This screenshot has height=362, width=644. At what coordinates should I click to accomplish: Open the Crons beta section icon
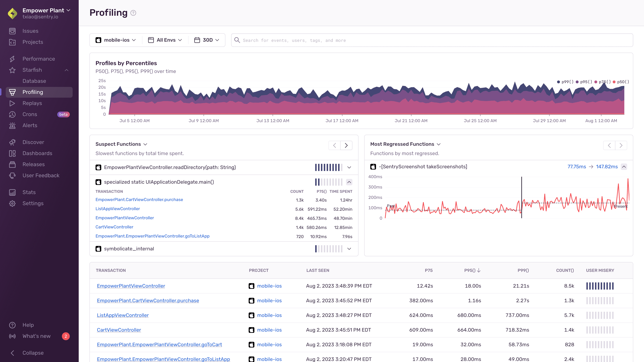click(x=13, y=114)
